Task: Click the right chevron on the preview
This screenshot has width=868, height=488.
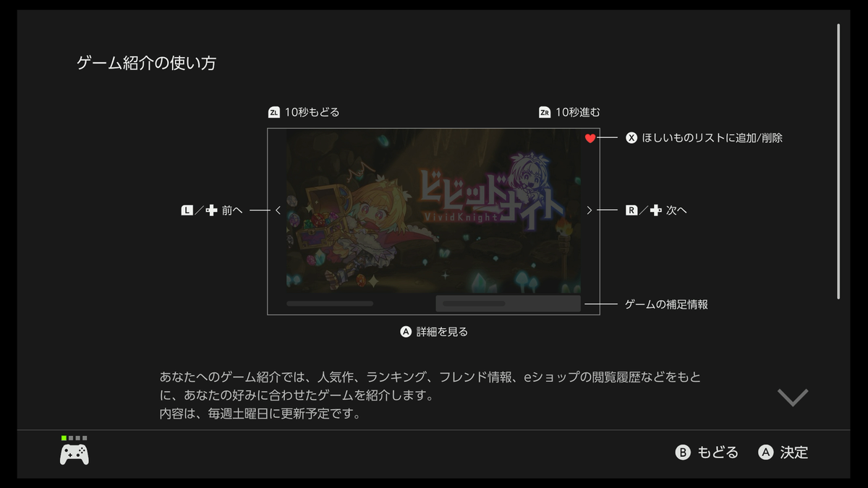Action: point(590,210)
